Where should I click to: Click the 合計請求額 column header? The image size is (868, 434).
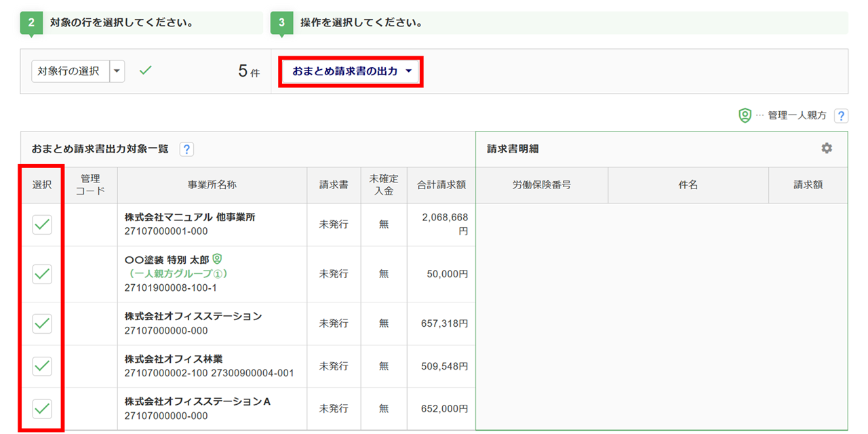pos(441,185)
